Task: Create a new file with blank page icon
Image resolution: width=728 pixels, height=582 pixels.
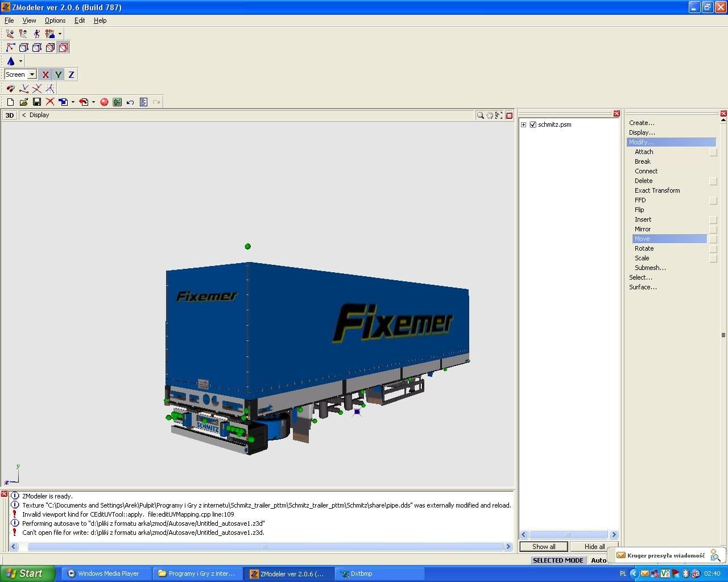Action: 10,102
